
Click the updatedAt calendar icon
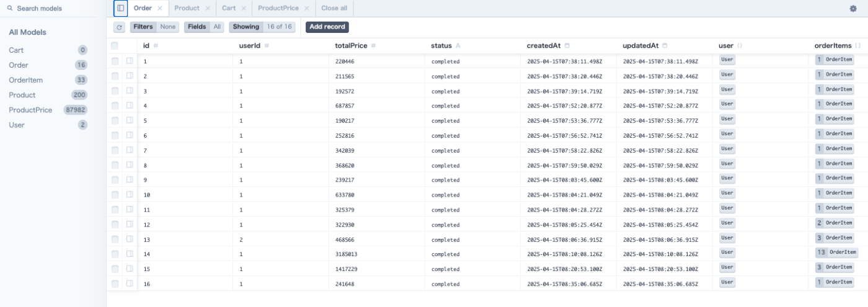click(665, 46)
